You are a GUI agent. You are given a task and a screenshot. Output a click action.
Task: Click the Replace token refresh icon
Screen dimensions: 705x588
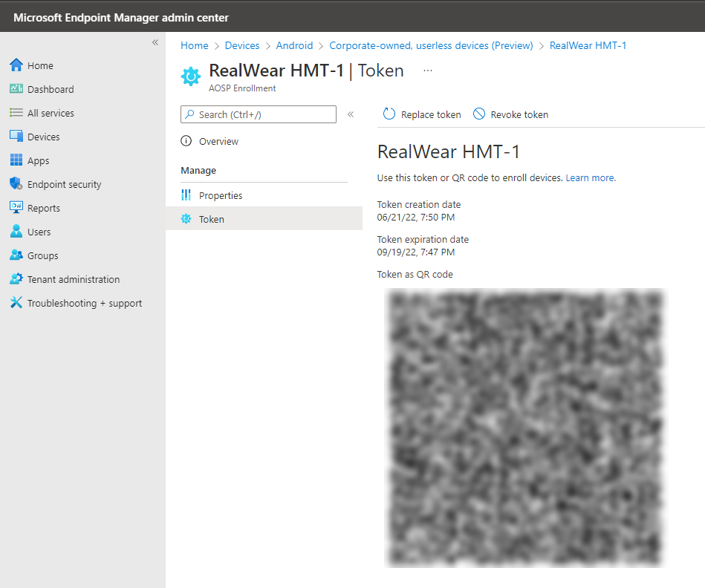(x=389, y=114)
